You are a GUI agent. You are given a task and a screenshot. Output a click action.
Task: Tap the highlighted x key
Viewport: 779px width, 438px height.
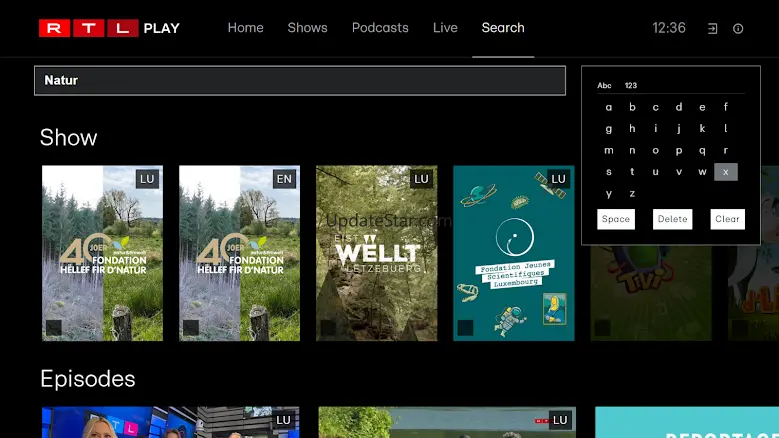coord(726,172)
